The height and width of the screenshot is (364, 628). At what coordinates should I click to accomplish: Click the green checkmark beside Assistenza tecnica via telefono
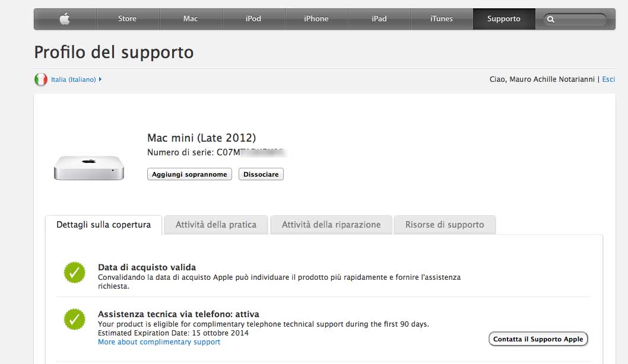(x=75, y=319)
